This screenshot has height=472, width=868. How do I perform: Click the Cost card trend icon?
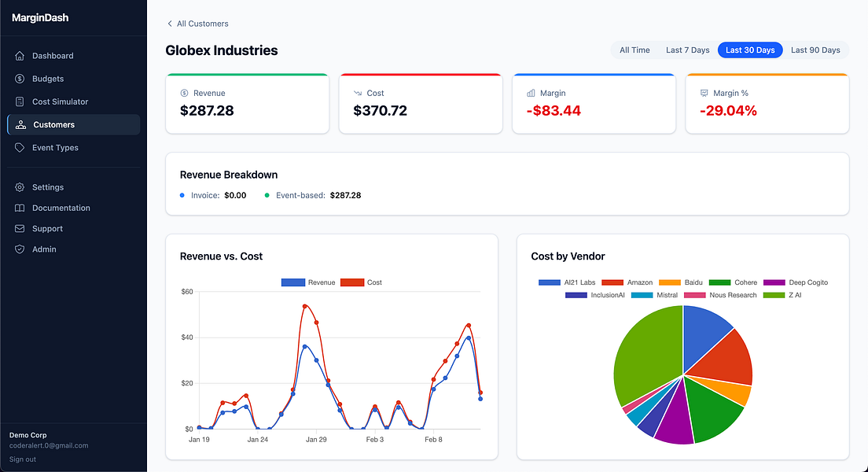pyautogui.click(x=358, y=93)
